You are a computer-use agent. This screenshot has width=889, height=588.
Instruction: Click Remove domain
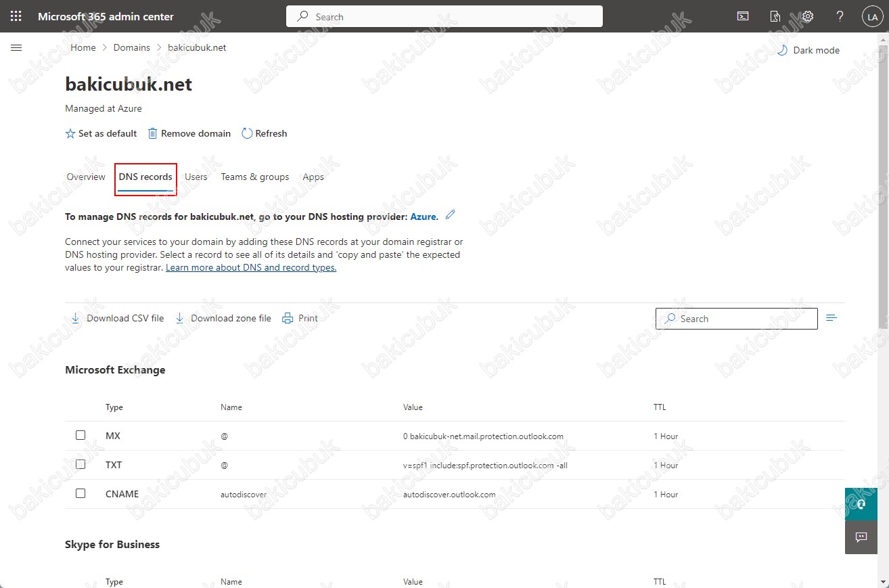189,133
